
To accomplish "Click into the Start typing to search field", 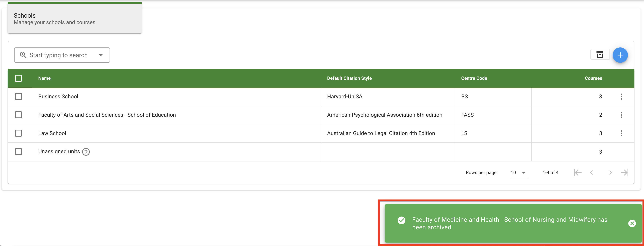I will pyautogui.click(x=58, y=55).
